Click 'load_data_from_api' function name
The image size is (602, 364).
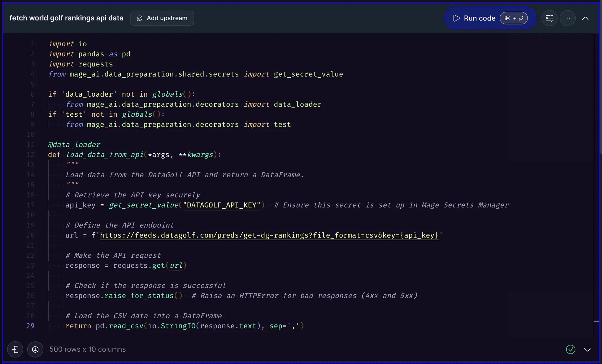pyautogui.click(x=104, y=155)
